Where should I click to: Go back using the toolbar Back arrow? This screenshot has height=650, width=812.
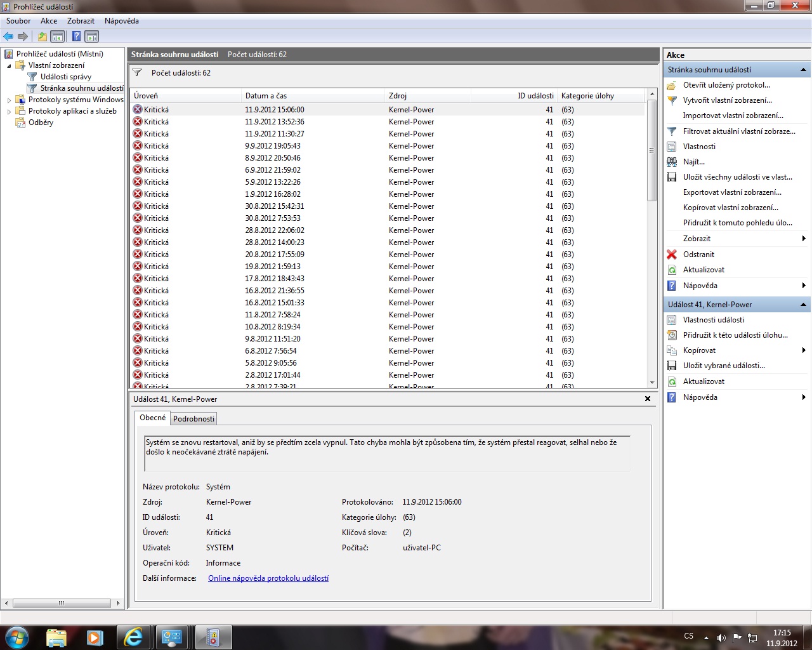point(8,36)
